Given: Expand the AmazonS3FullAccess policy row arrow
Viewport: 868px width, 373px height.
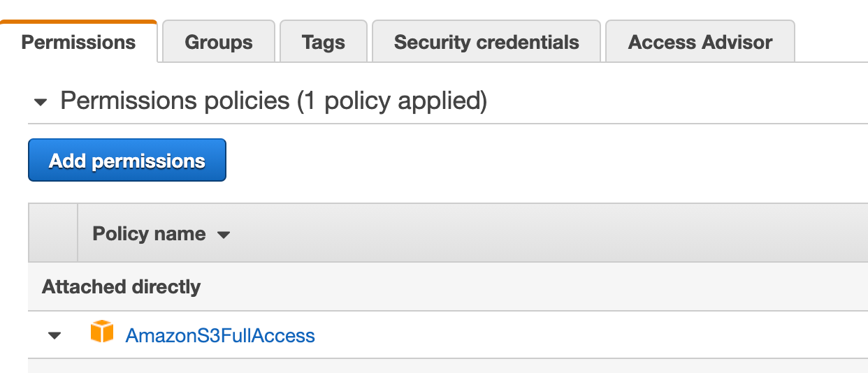Looking at the screenshot, I should (55, 336).
